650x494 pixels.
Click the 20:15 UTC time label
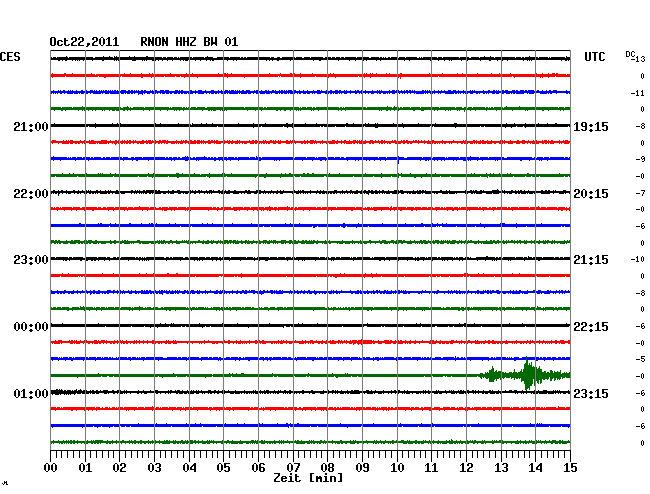click(591, 194)
